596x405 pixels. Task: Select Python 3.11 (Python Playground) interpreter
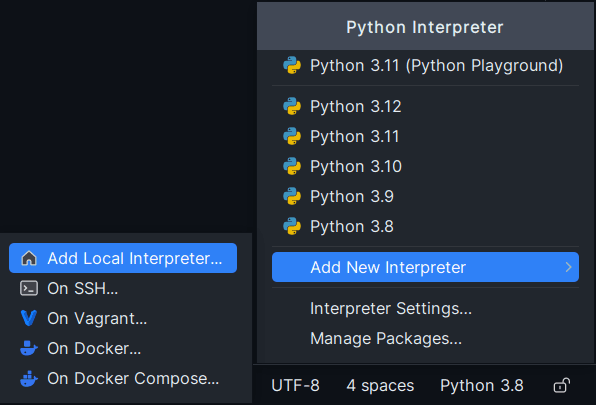coord(425,65)
